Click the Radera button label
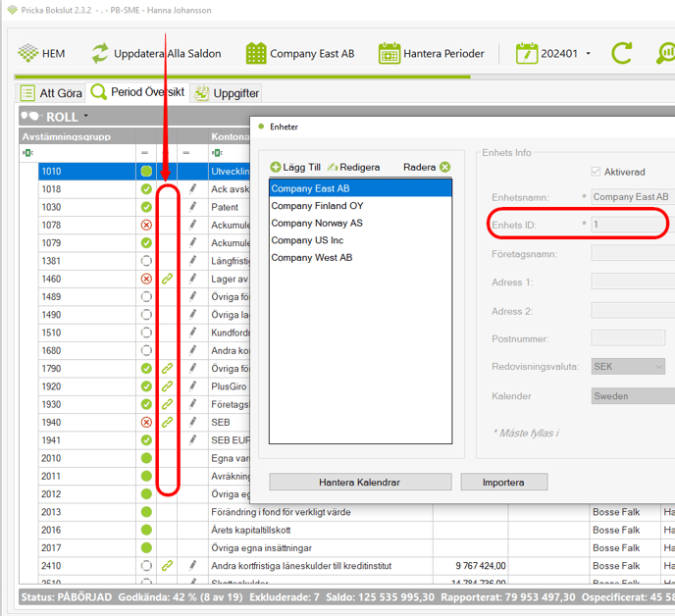Viewport: 675px width, 616px height. pyautogui.click(x=419, y=167)
